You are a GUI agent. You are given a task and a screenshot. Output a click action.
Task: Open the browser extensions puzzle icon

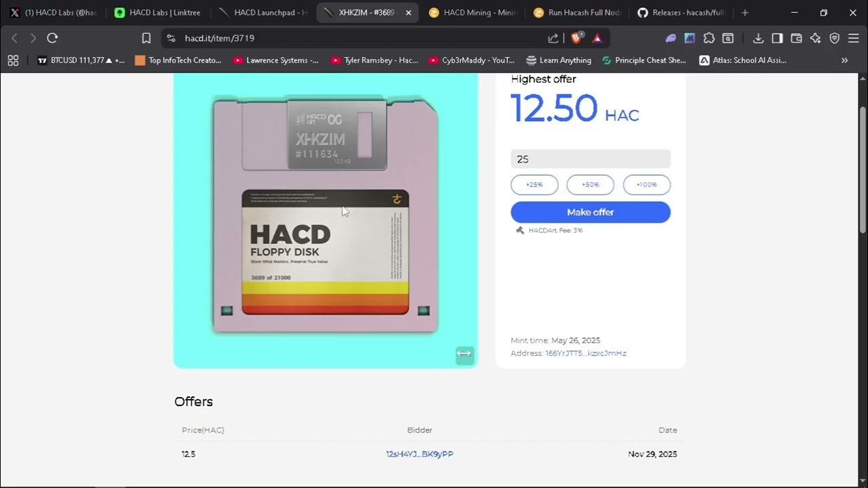709,39
